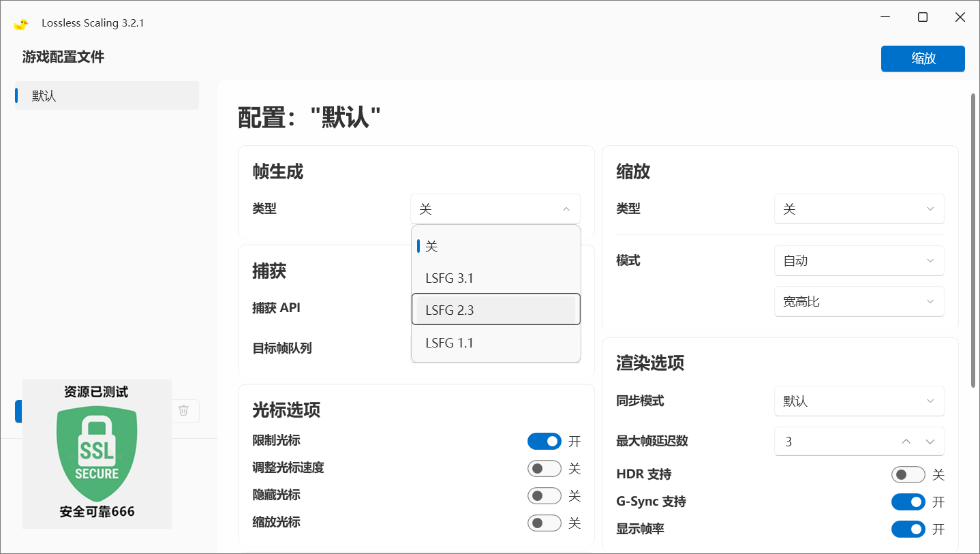The image size is (980, 554).
Task: Click the 渲染选项 section heading
Action: pos(650,363)
